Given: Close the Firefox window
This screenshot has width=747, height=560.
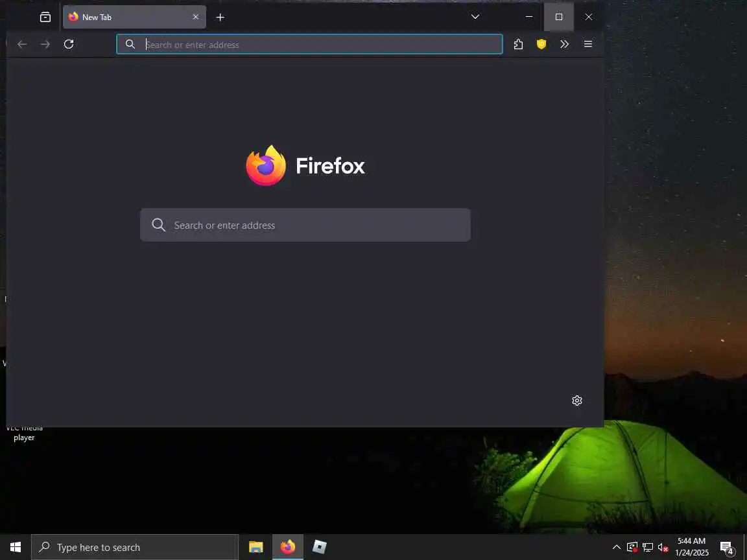Looking at the screenshot, I should (x=589, y=17).
